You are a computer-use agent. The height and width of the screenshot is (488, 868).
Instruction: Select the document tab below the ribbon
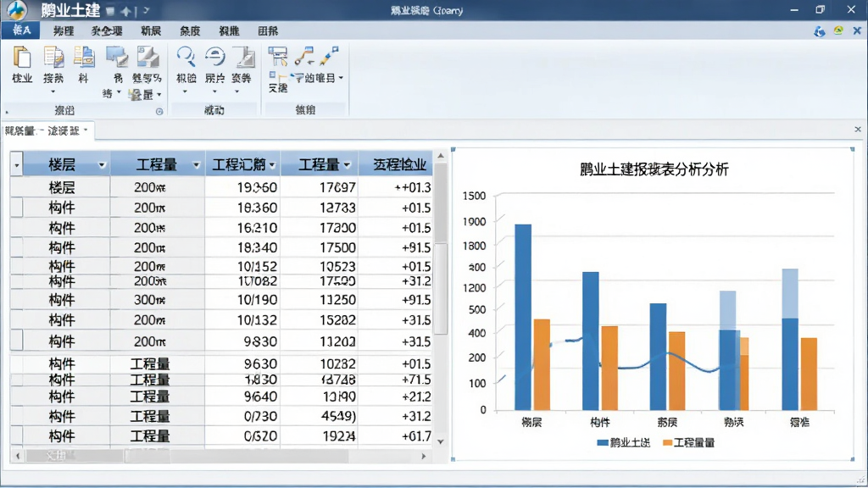pos(47,130)
